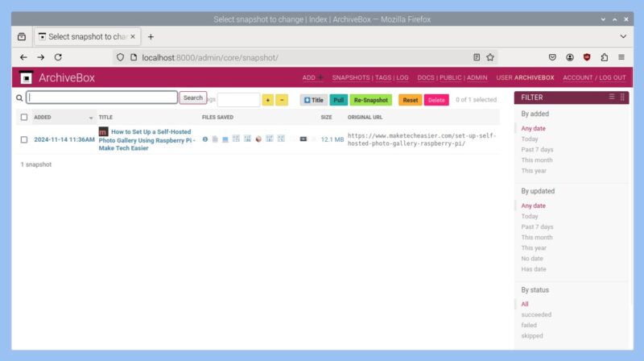Go back with the browser back arrow

point(23,57)
